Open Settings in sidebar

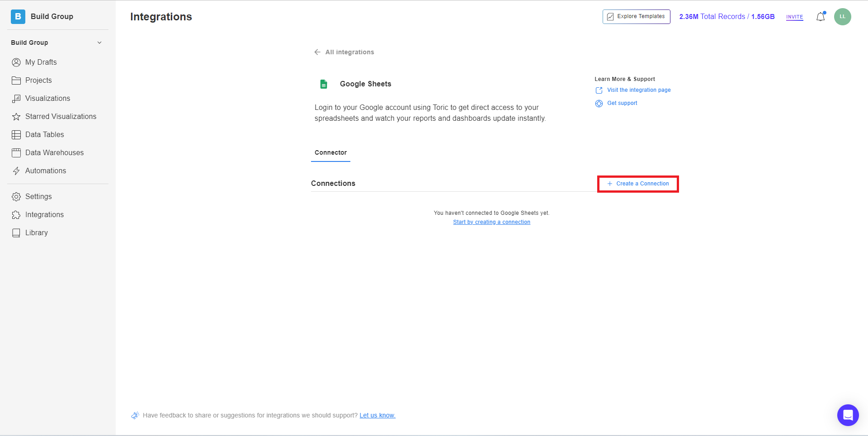click(38, 196)
